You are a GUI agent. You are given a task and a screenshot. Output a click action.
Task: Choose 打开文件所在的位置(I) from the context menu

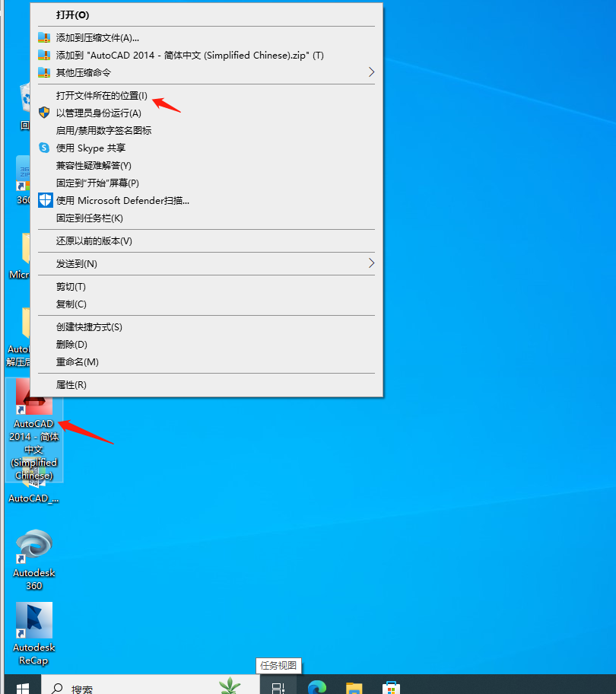[x=101, y=96]
